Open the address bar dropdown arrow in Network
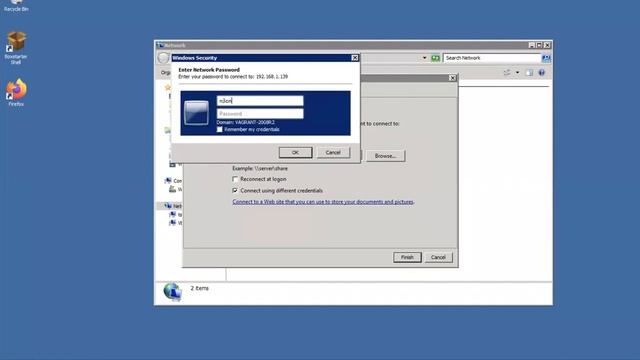This screenshot has width=640, height=360. click(x=424, y=58)
